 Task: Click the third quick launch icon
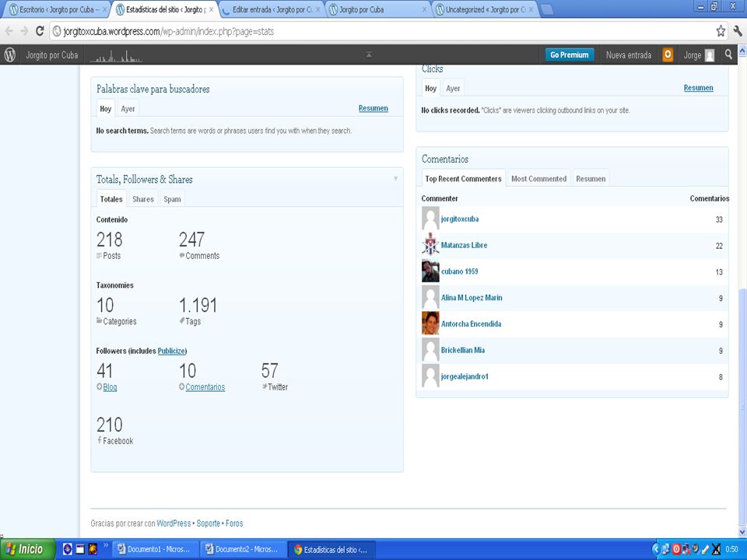pyautogui.click(x=93, y=549)
